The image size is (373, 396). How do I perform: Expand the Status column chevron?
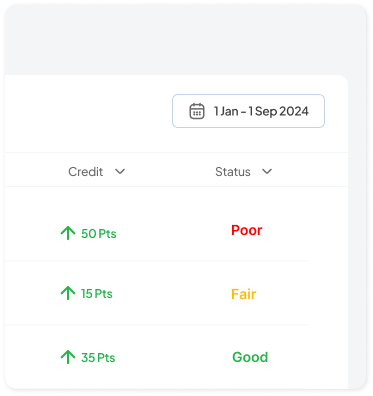point(267,172)
